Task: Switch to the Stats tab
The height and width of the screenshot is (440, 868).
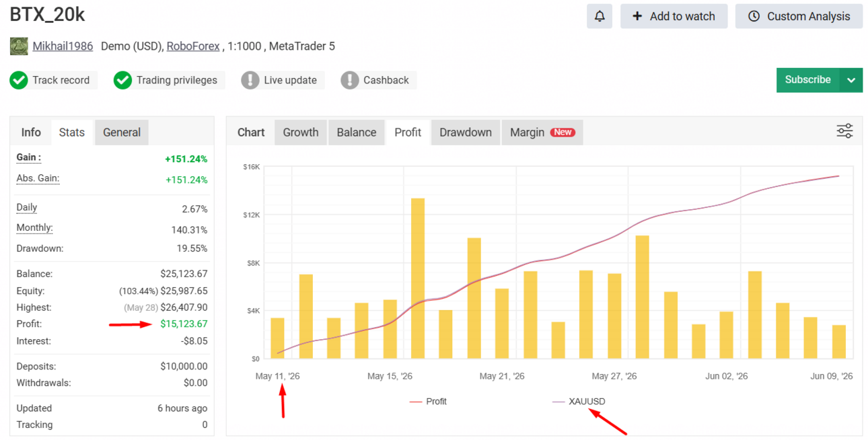Action: click(x=72, y=133)
